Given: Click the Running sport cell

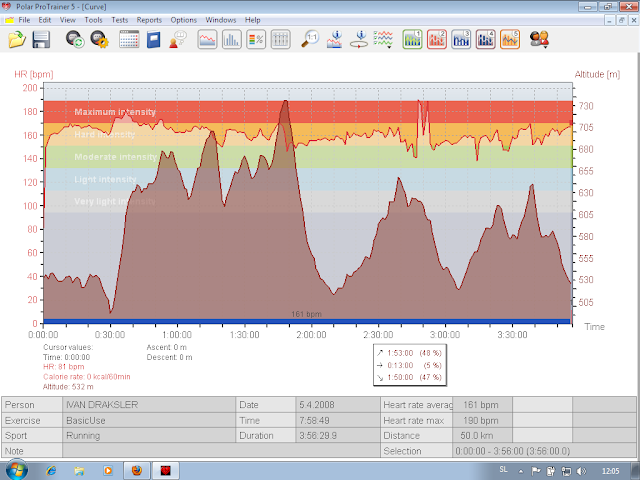Looking at the screenshot, I should point(149,436).
